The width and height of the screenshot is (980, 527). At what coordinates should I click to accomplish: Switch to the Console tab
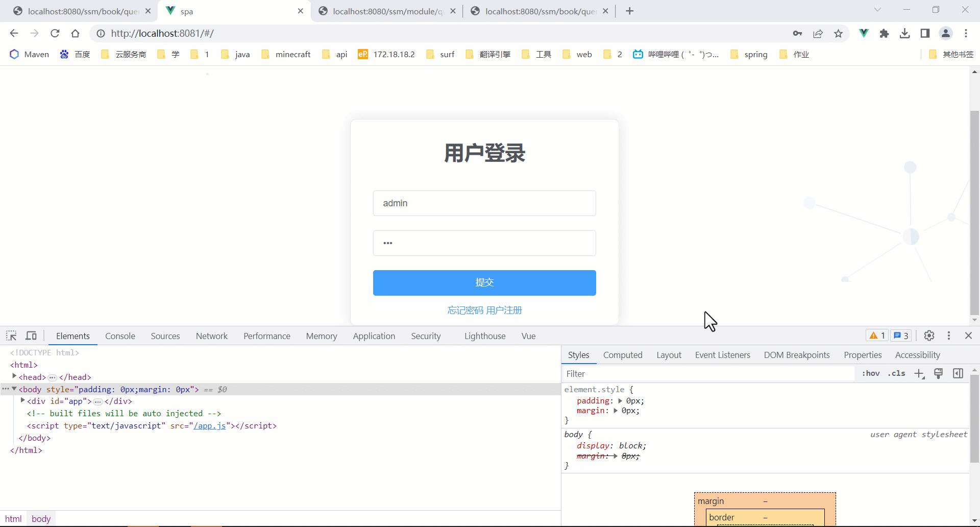(120, 336)
